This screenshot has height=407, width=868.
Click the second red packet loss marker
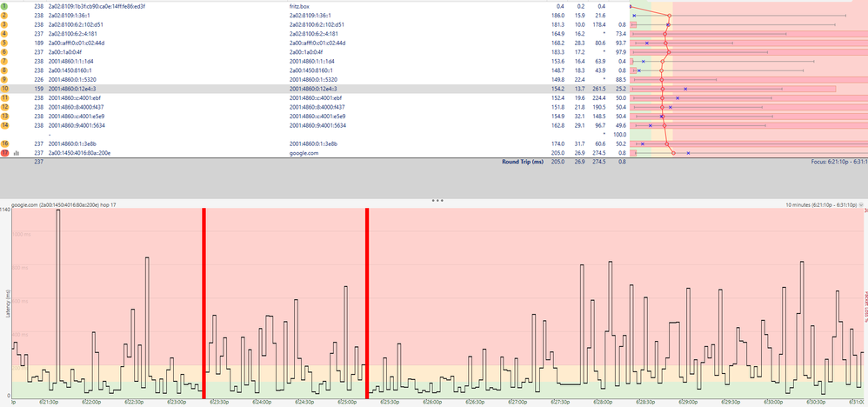tap(367, 303)
